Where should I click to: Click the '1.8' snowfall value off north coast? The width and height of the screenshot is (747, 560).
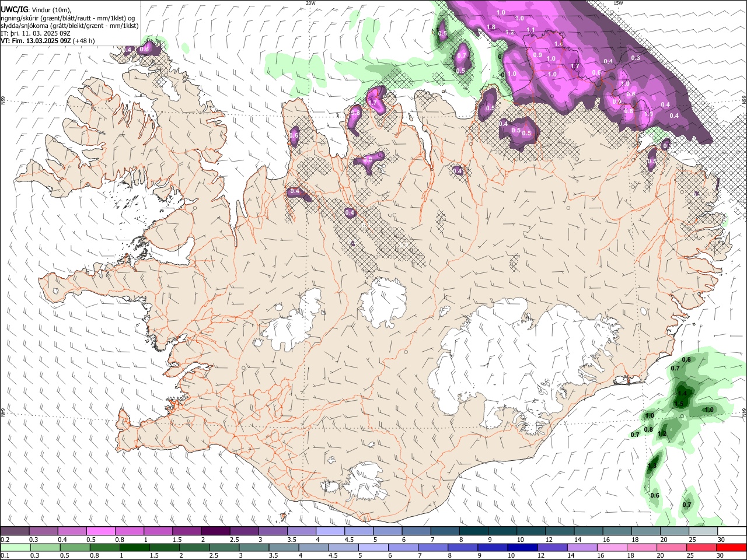tap(491, 27)
